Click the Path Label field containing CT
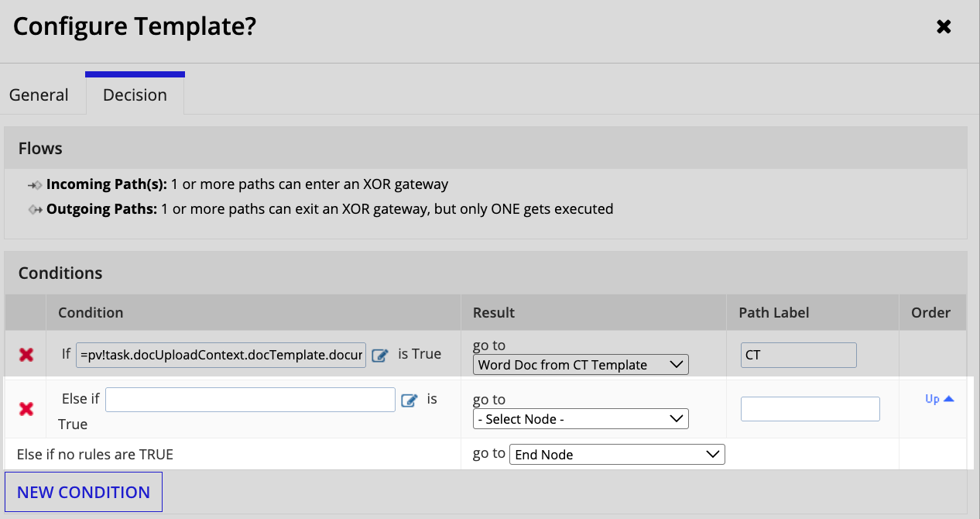This screenshot has height=519, width=980. pos(799,355)
